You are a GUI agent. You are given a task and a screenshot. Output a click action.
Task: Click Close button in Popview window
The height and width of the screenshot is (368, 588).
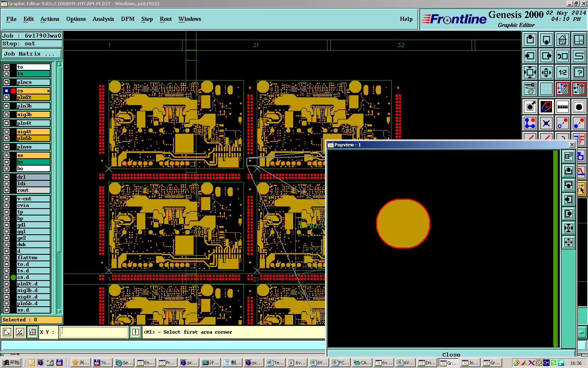click(451, 355)
